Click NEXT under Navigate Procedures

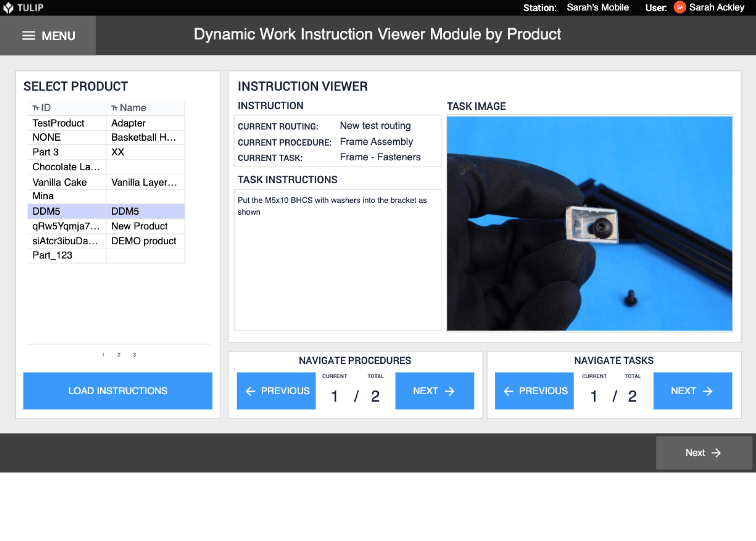[x=435, y=391]
